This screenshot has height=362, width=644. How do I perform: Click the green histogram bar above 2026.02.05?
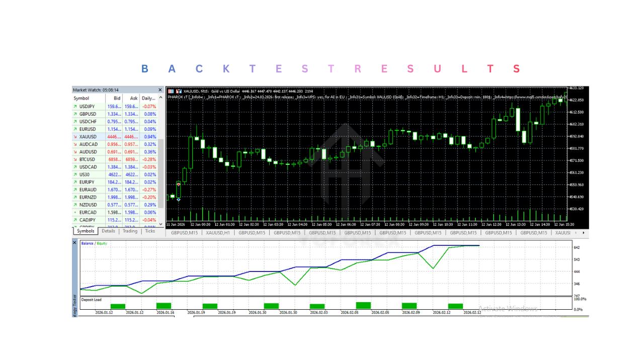point(362,305)
